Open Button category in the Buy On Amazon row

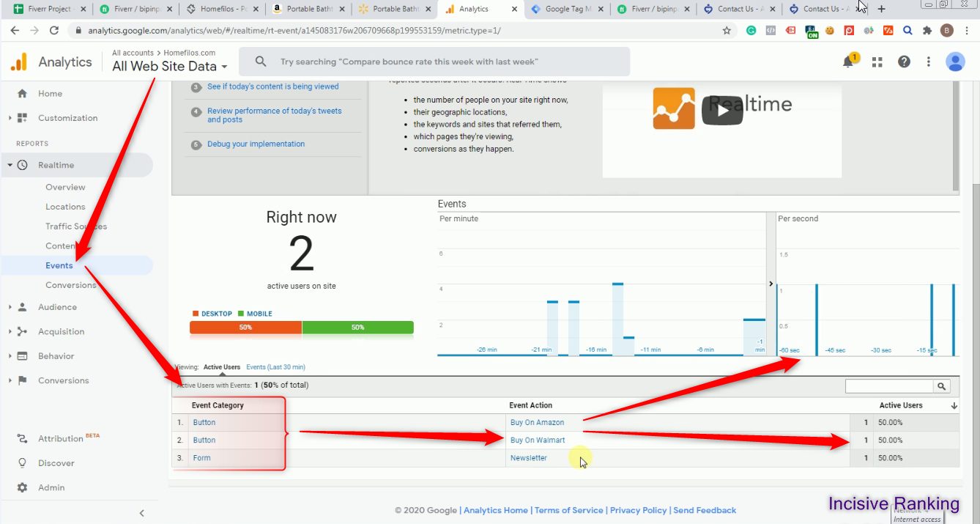point(204,423)
